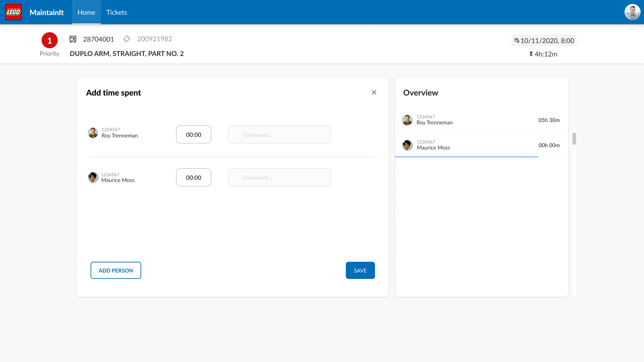Focus Maurice Moss's time input field
This screenshot has width=644, height=362.
click(x=194, y=177)
